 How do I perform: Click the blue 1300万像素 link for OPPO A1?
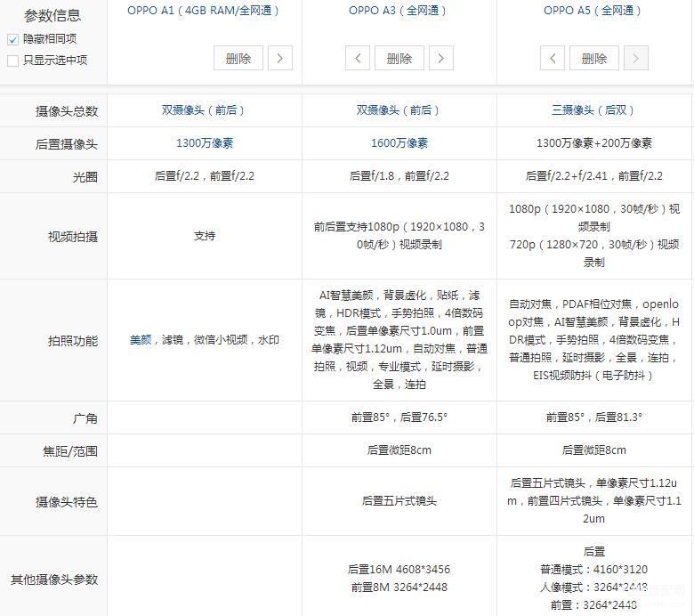point(204,143)
